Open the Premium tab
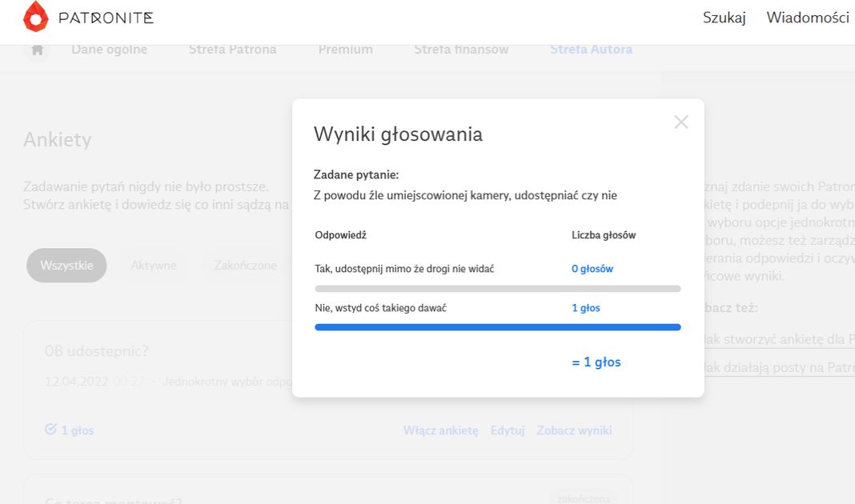 pos(345,50)
